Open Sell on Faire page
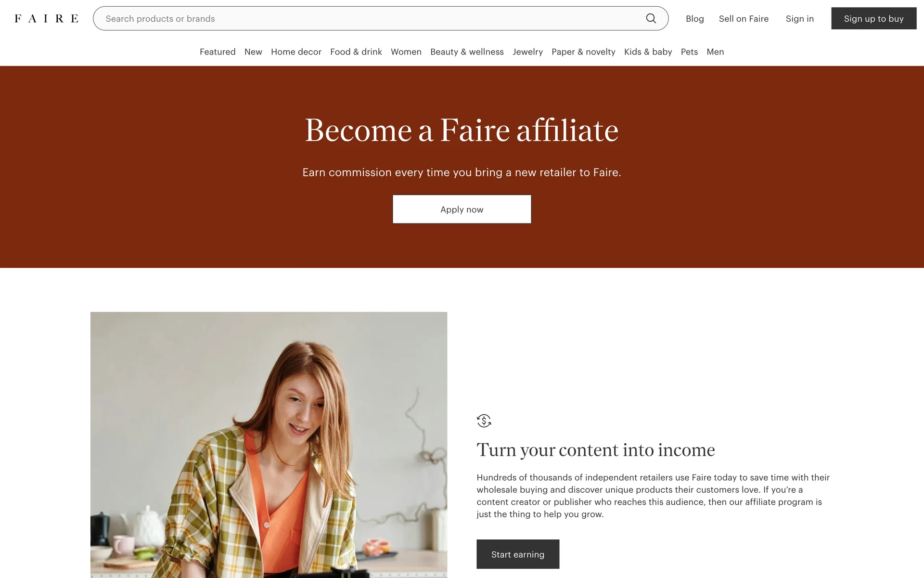 coord(744,18)
